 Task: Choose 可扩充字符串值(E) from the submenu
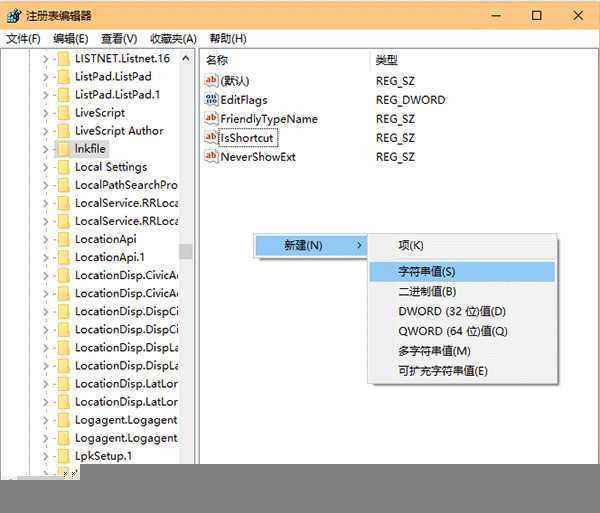click(462, 371)
